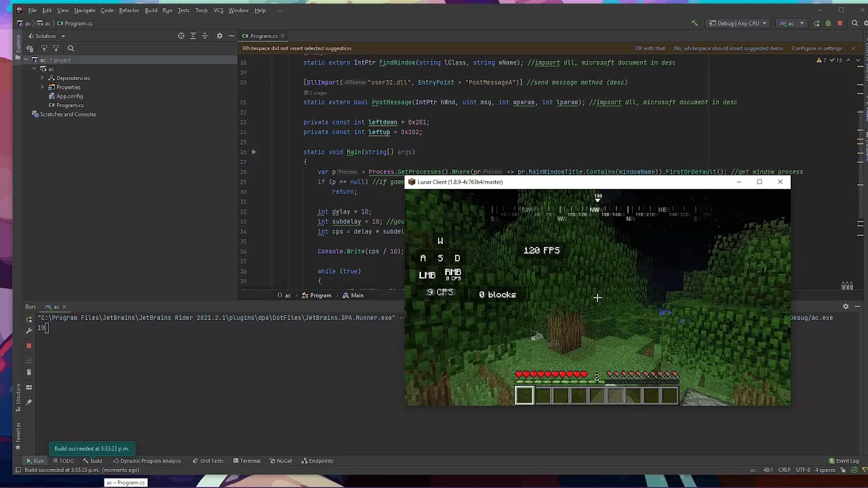Hide the Solution panel with minus icon
The width and height of the screenshot is (868, 488).
[231, 36]
